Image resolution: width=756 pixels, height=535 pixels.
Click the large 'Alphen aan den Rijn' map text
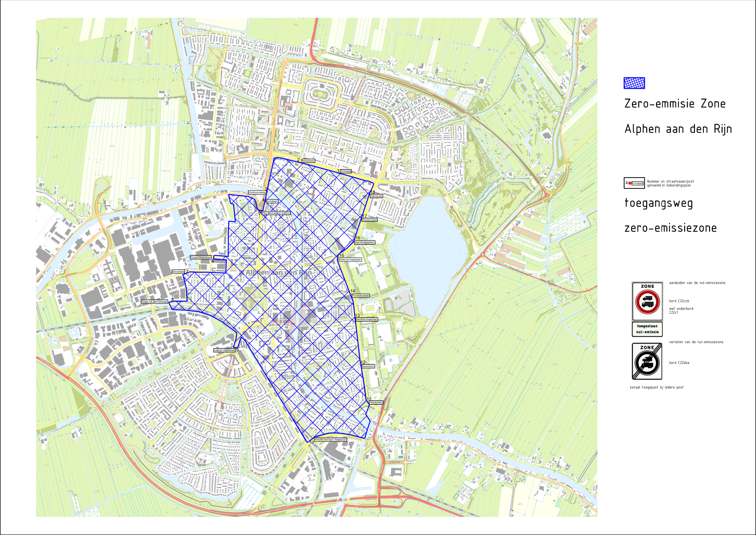278,273
